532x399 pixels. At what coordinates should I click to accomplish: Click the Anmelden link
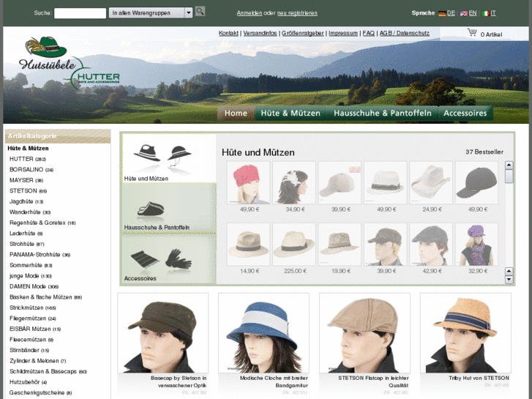(250, 13)
